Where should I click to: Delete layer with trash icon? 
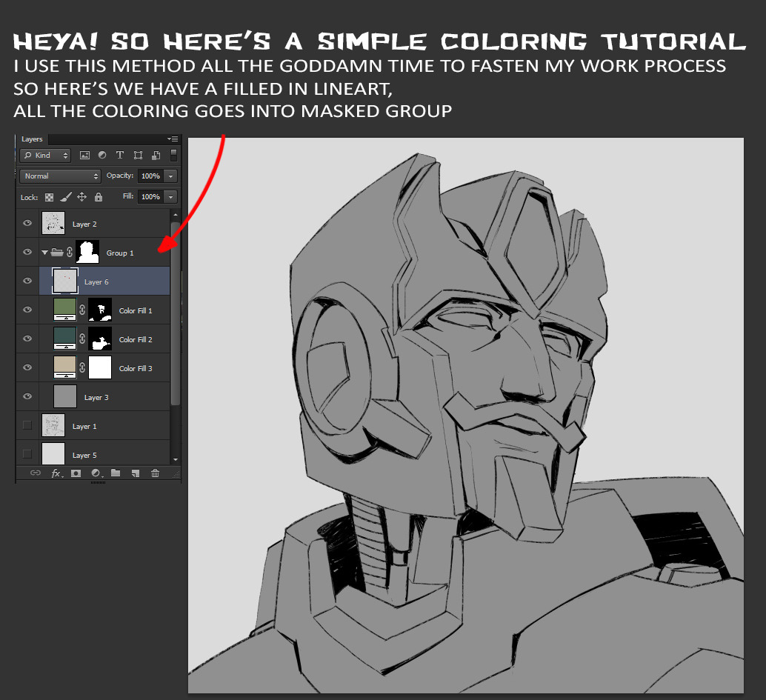(x=155, y=473)
